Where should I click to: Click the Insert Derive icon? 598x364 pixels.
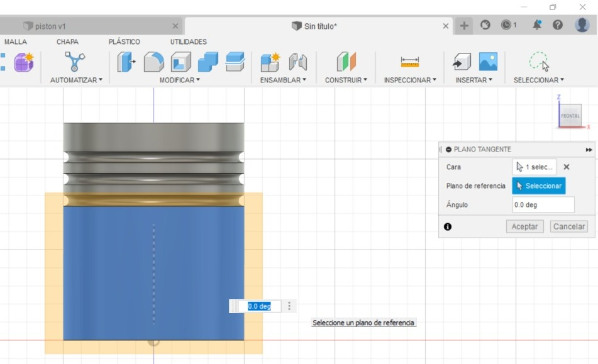(x=462, y=62)
